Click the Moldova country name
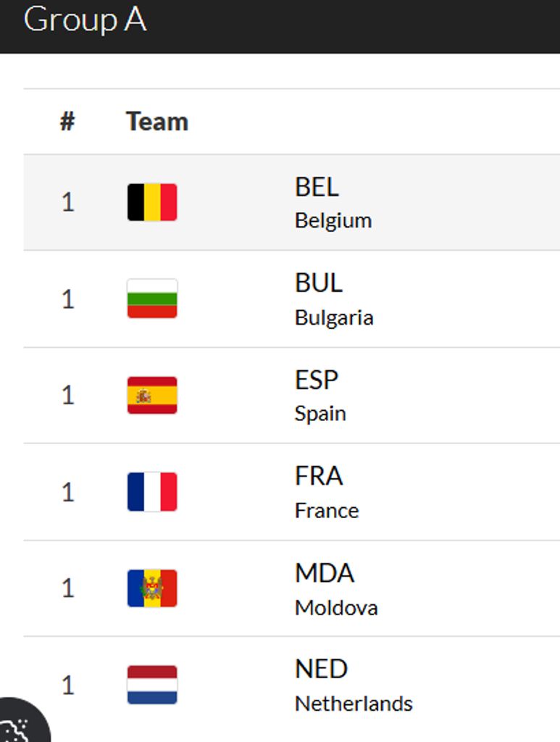Screen dimensions: 560x742 pyautogui.click(x=336, y=607)
